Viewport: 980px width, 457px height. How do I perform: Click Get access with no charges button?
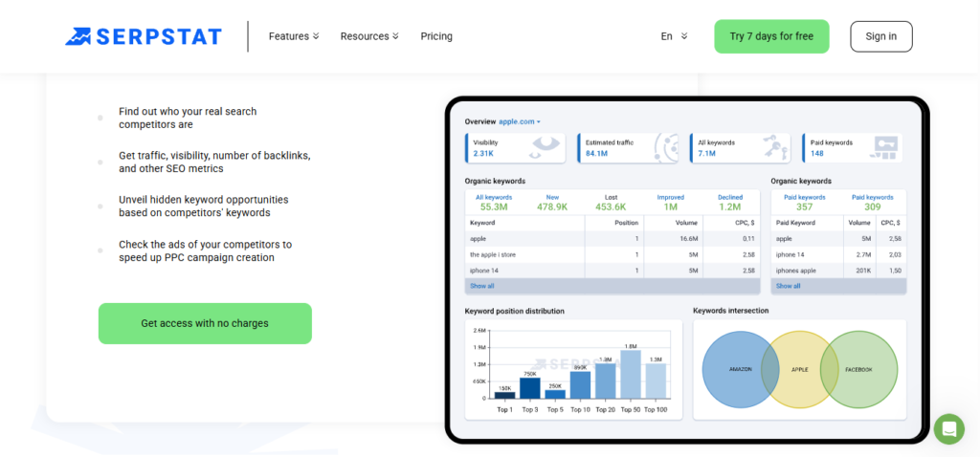[x=205, y=323]
